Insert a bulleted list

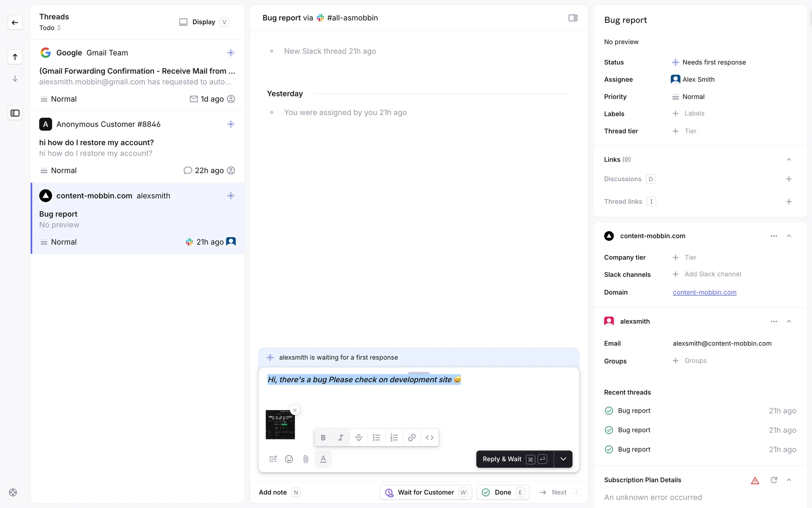[376, 438]
